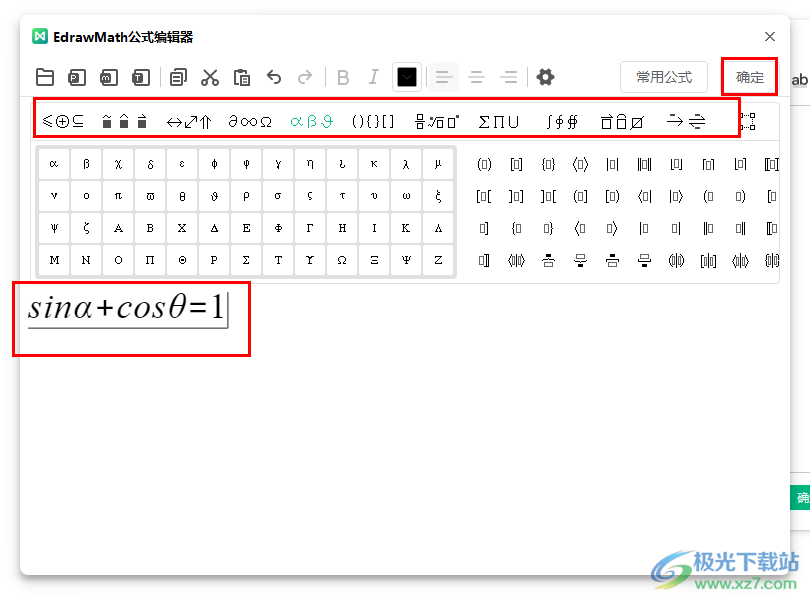The width and height of the screenshot is (810, 600).
Task: Open ∂∞Ω miscellaneous symbols category
Action: (x=250, y=121)
